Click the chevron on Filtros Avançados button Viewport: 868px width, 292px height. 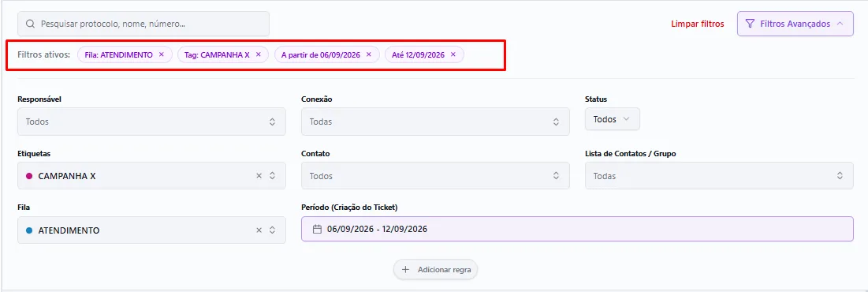tap(840, 24)
